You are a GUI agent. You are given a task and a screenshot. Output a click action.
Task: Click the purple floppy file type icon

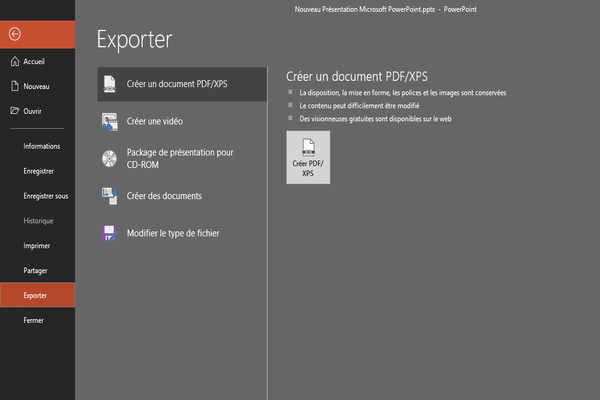(x=109, y=233)
